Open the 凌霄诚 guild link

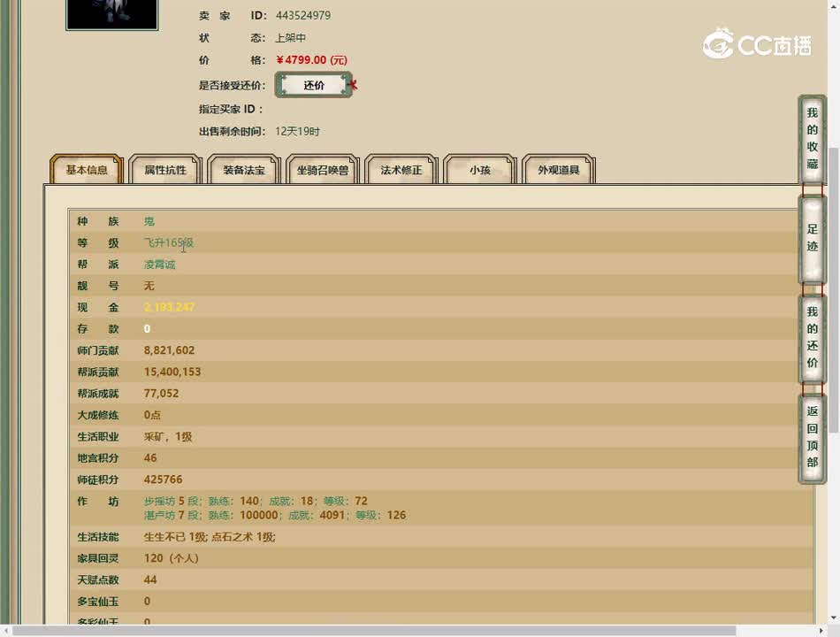pos(158,264)
